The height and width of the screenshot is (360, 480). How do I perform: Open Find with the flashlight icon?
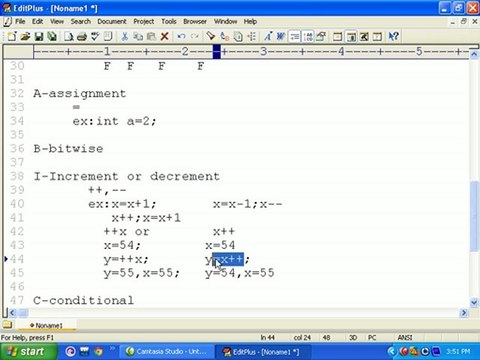coord(211,36)
